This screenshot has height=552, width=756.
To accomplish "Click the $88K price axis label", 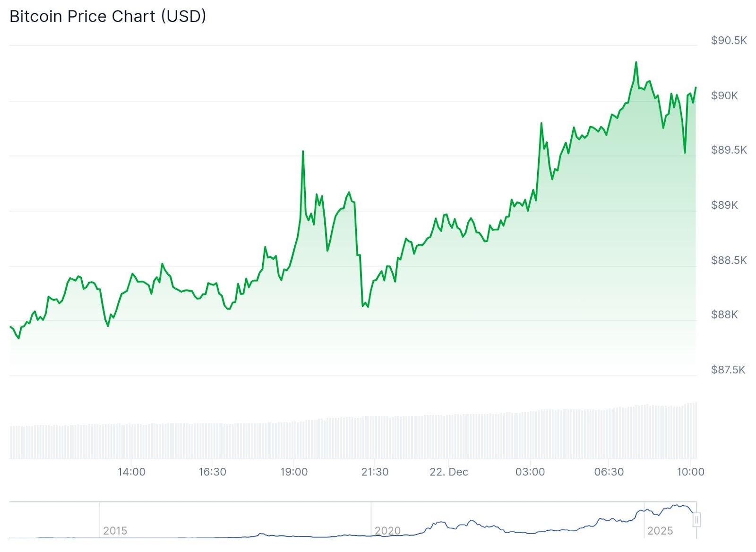I will click(724, 315).
